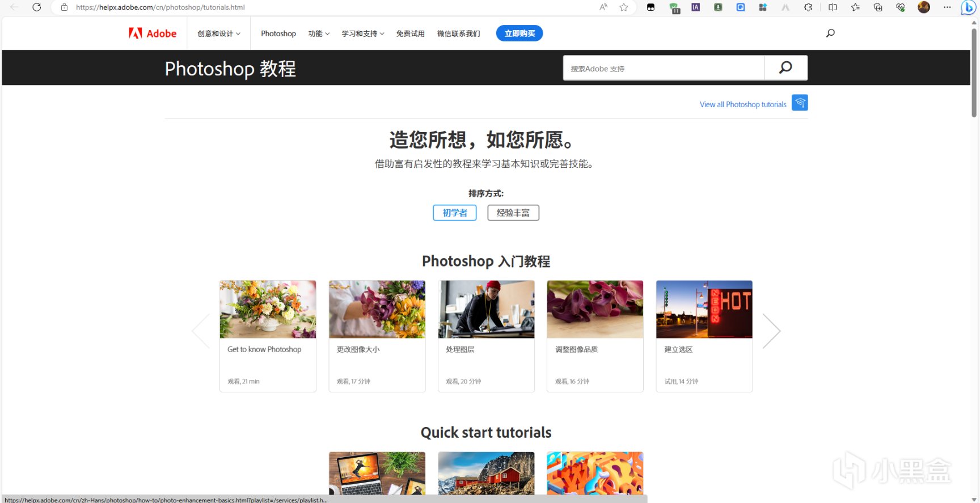Show next tutorials with the carousel's right arrow

click(x=772, y=331)
